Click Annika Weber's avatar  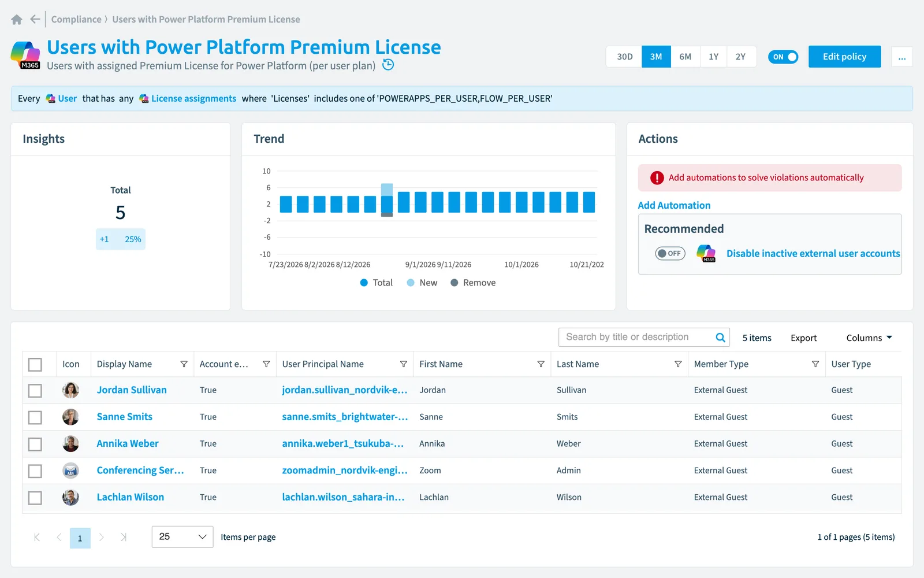coord(70,444)
